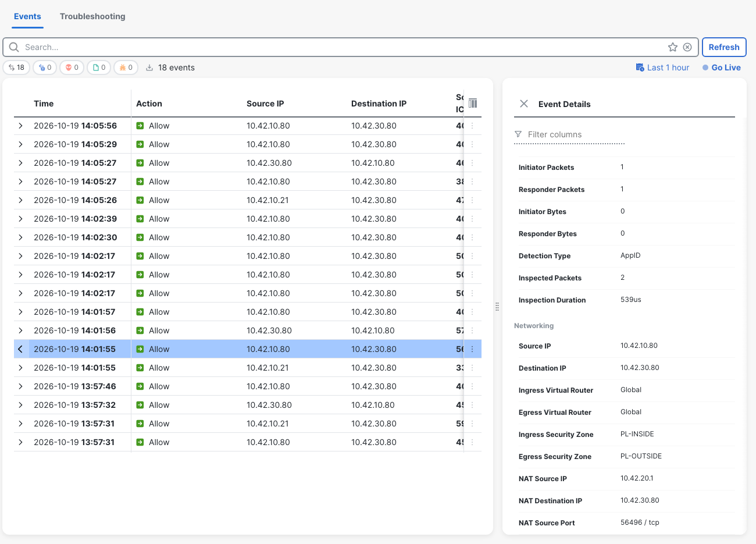Toggle the intrusion events filter with alien icon

[x=72, y=67]
